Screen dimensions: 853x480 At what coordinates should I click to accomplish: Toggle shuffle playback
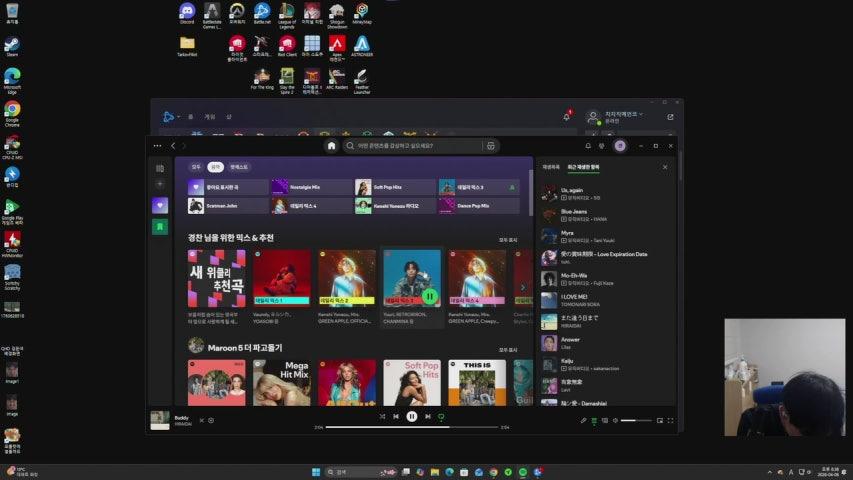coord(381,416)
